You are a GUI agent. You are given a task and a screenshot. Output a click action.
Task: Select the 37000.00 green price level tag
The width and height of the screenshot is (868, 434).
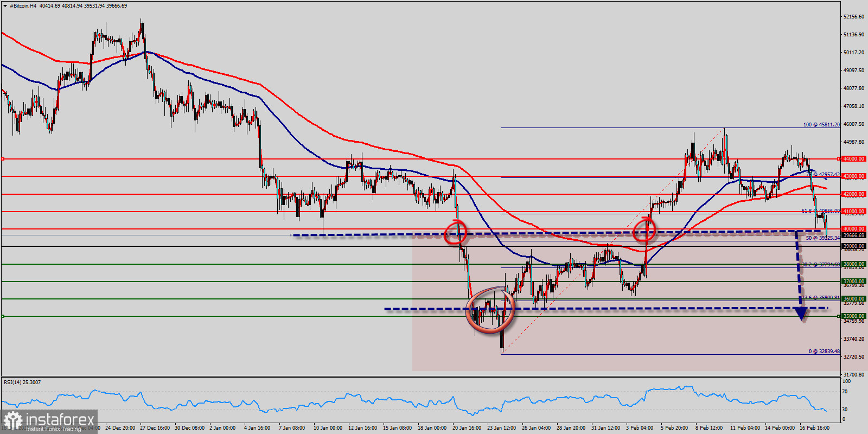[x=854, y=282]
